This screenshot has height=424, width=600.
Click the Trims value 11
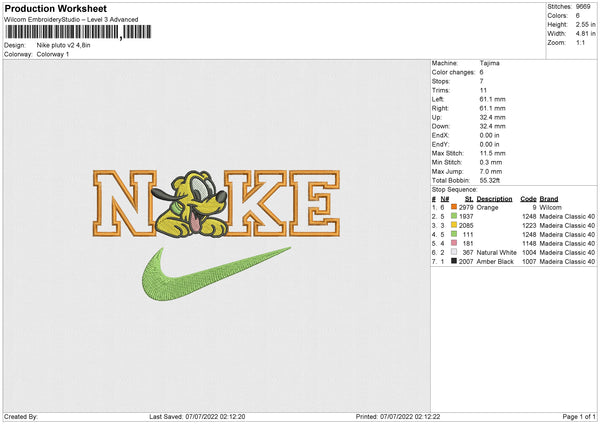coord(483,90)
